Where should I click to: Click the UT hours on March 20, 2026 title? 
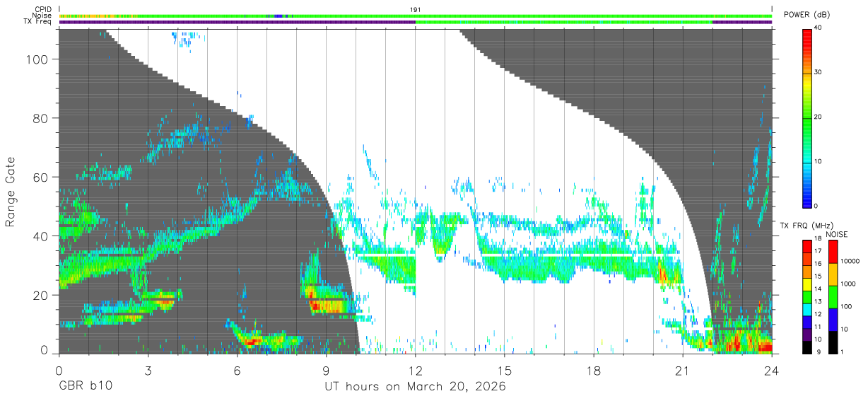coord(416,386)
